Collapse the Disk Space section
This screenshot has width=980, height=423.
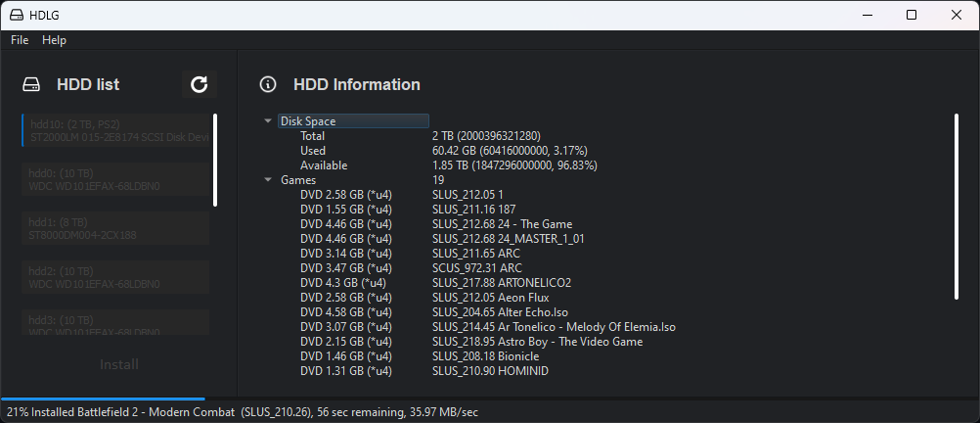pyautogui.click(x=268, y=120)
